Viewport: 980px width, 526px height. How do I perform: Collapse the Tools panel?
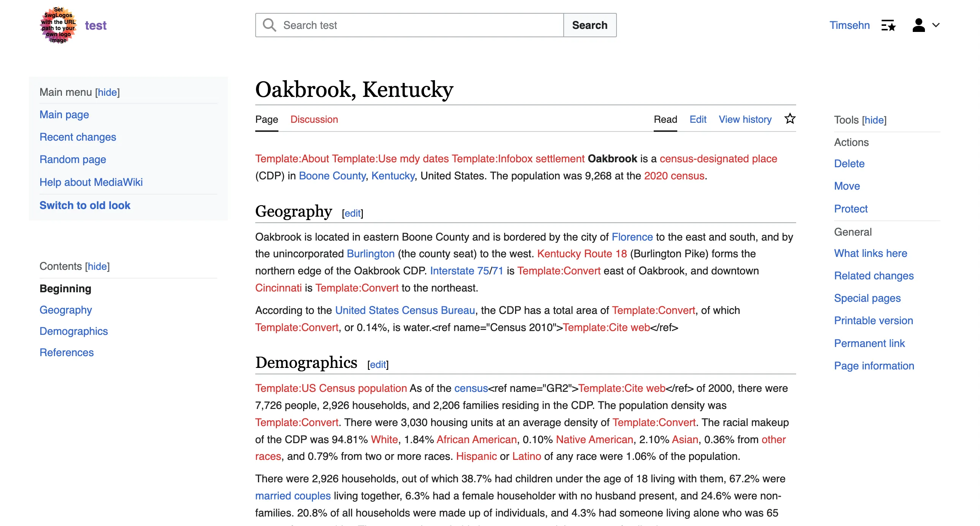click(x=874, y=120)
